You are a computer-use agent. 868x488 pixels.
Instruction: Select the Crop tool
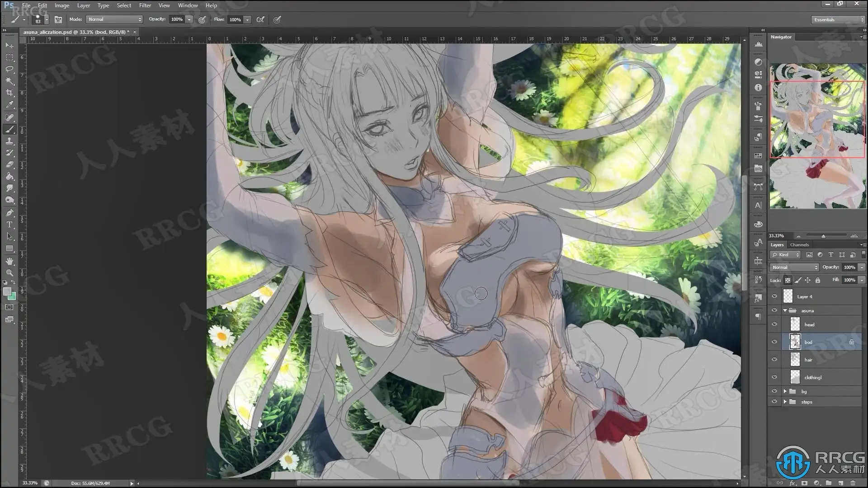(x=9, y=93)
